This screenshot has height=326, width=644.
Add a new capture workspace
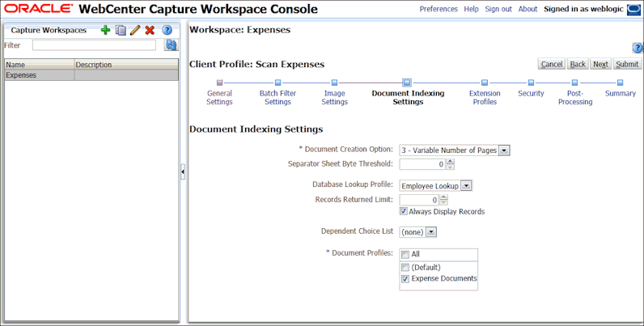click(105, 30)
